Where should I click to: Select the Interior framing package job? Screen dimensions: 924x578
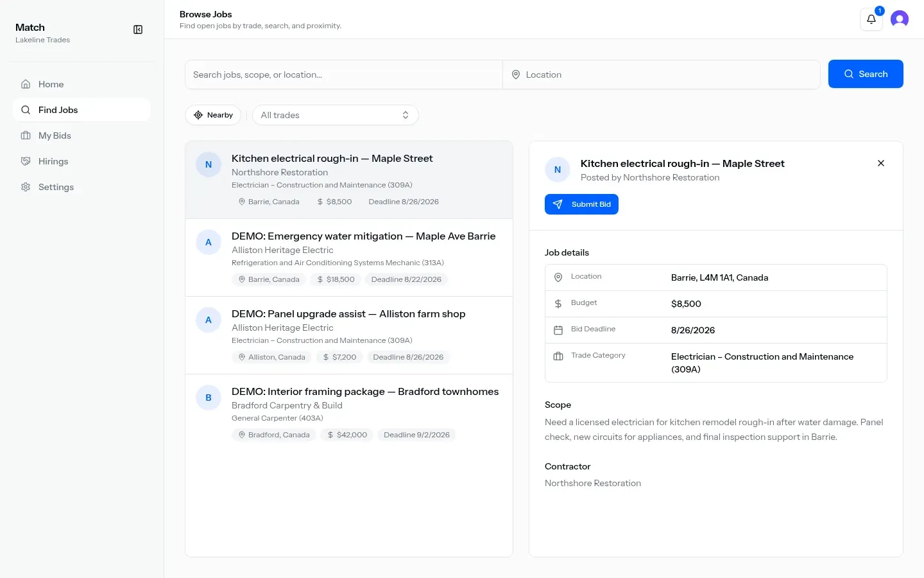(x=349, y=413)
